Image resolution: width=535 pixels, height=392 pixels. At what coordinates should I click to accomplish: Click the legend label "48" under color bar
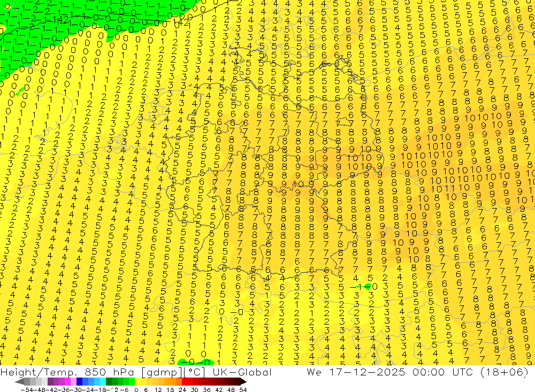click(231, 390)
